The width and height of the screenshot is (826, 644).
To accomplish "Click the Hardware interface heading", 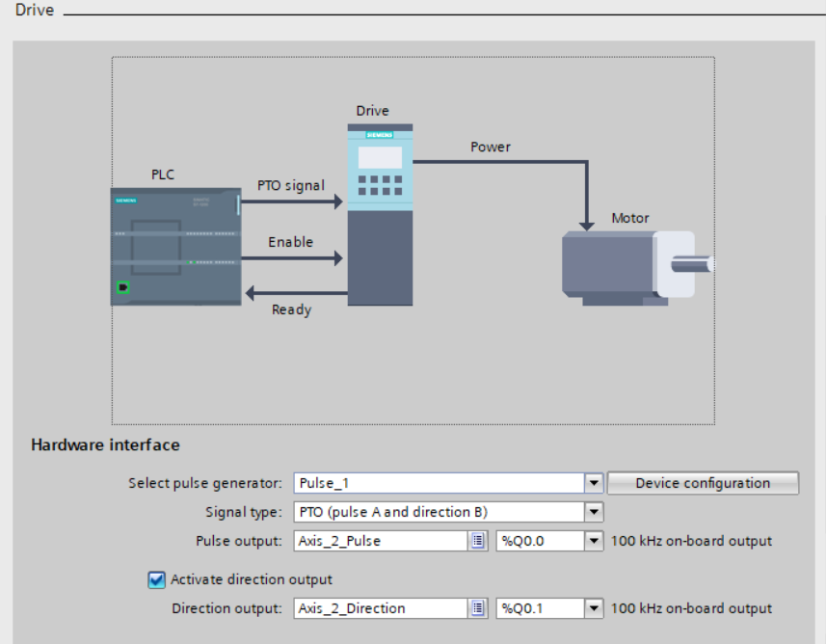I will click(x=105, y=444).
